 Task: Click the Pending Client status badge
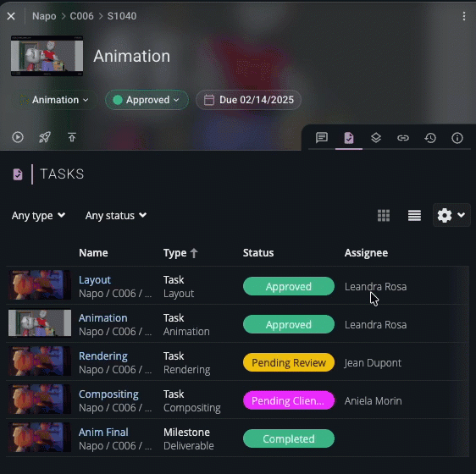(x=288, y=400)
